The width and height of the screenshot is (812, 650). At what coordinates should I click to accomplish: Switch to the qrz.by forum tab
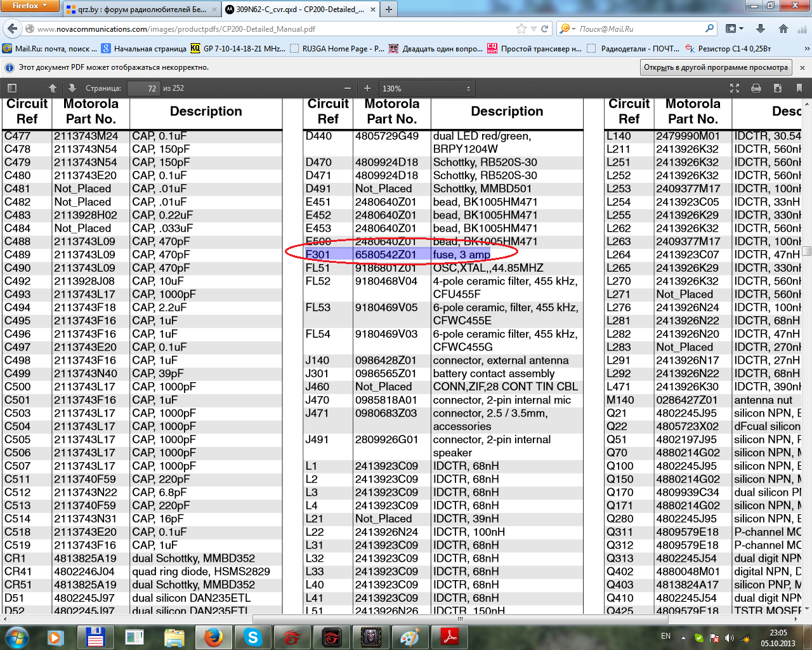click(141, 10)
